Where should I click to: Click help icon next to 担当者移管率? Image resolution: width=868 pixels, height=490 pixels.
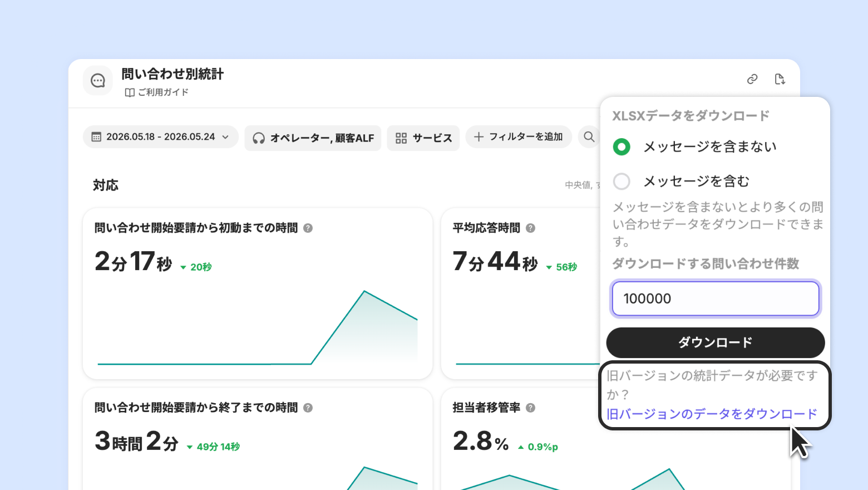click(x=530, y=408)
